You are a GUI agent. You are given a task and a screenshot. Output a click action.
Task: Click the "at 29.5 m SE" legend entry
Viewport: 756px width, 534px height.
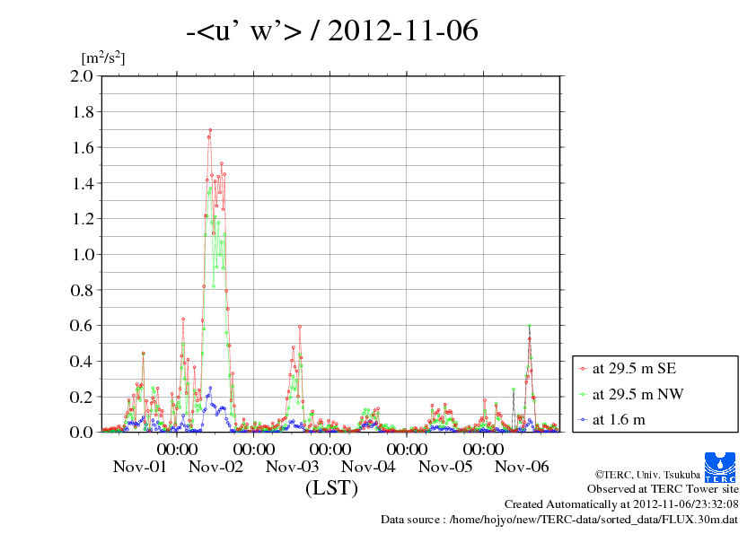(634, 369)
